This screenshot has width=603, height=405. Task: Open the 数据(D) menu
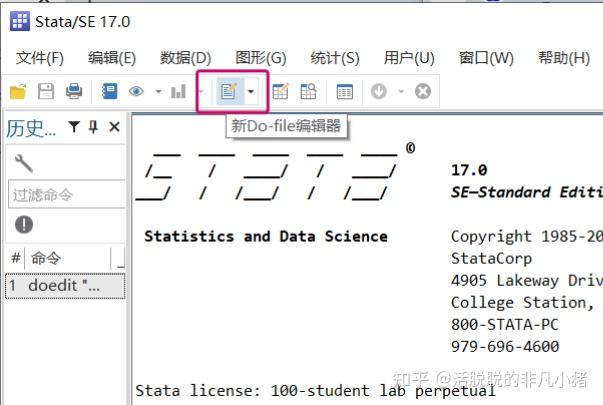[185, 58]
